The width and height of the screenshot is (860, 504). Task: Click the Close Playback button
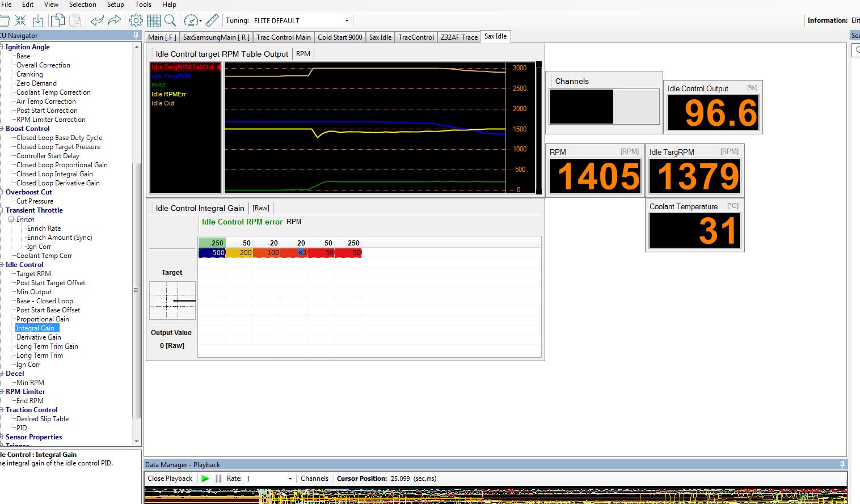click(170, 478)
